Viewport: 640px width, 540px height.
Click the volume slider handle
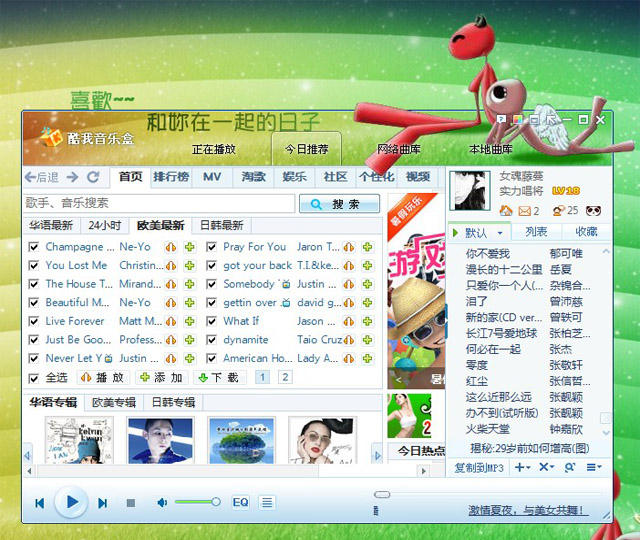(216, 502)
